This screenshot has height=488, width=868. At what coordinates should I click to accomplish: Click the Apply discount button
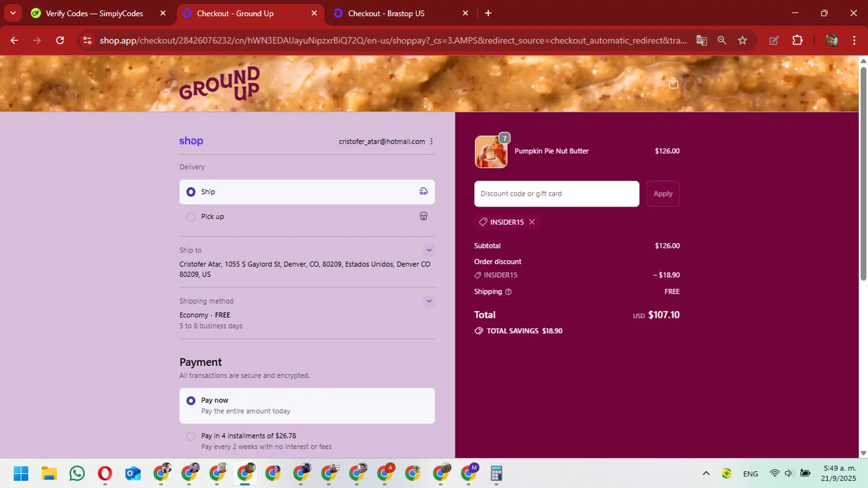click(663, 194)
